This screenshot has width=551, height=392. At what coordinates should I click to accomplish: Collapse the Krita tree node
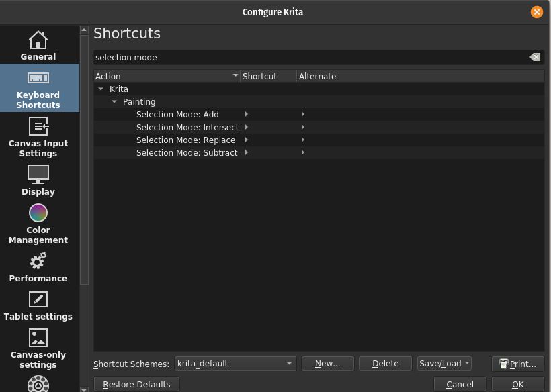point(101,89)
